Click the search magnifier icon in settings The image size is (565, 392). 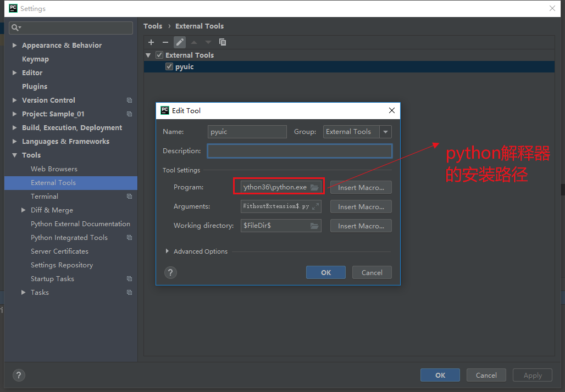[x=16, y=27]
